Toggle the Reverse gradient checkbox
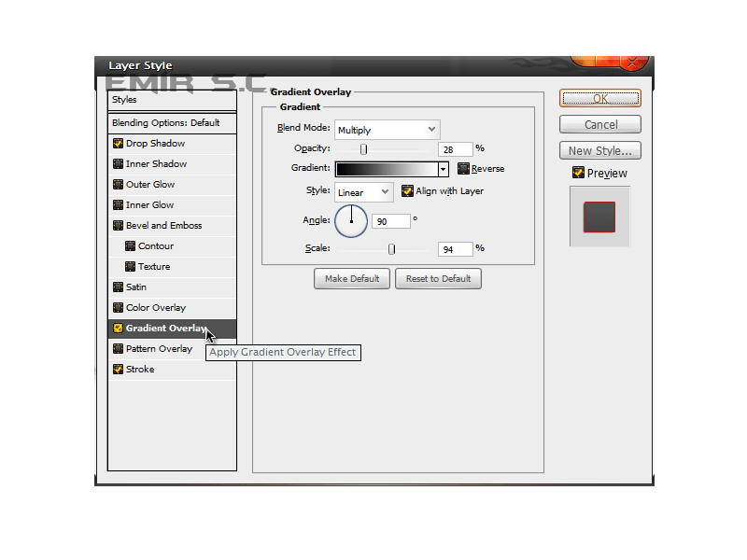The image size is (747, 560). [463, 169]
